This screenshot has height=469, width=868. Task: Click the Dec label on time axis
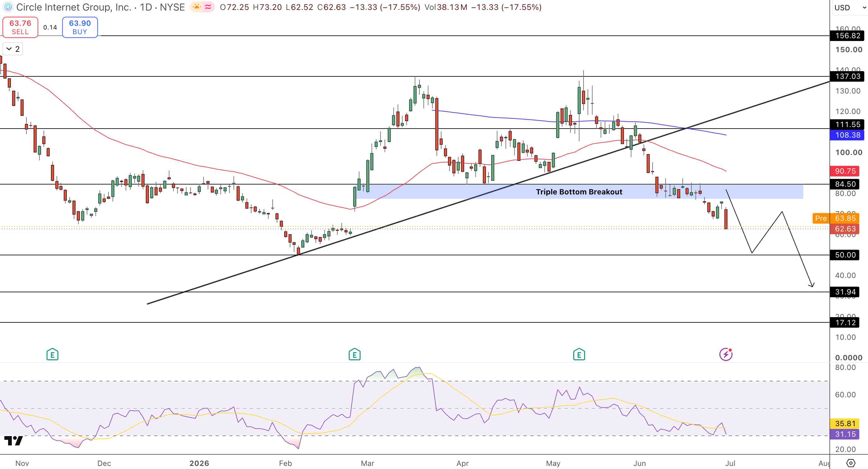[x=104, y=463]
